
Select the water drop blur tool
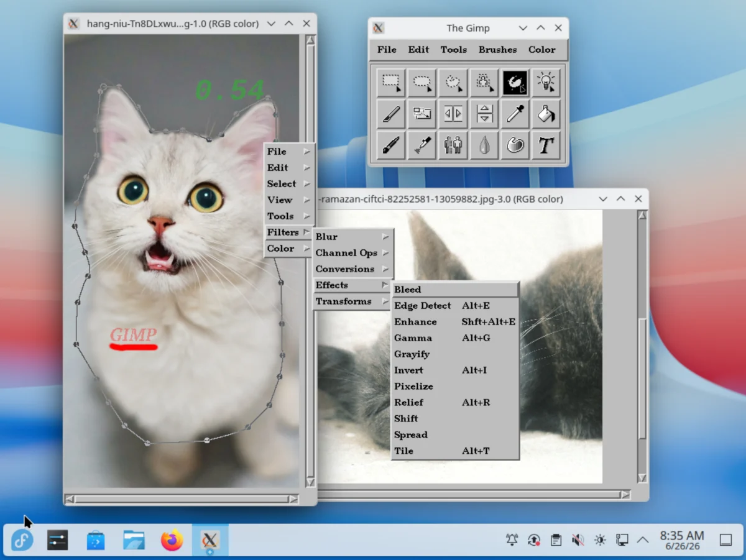484,145
